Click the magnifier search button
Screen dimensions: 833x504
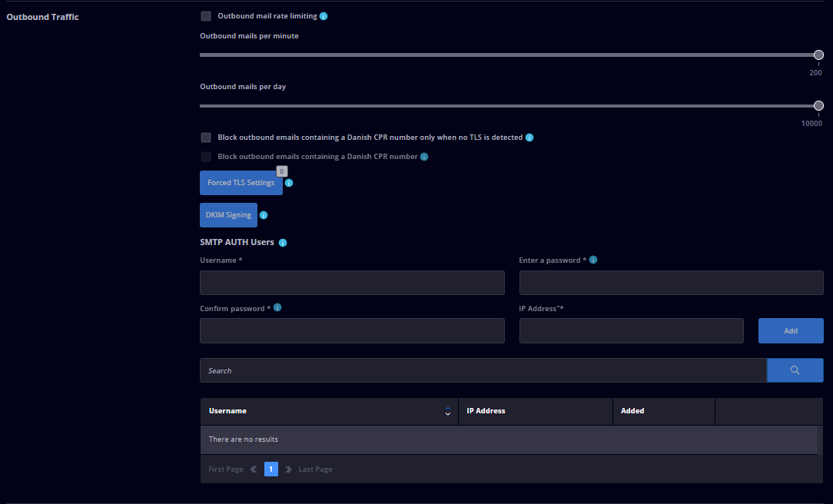click(x=795, y=370)
